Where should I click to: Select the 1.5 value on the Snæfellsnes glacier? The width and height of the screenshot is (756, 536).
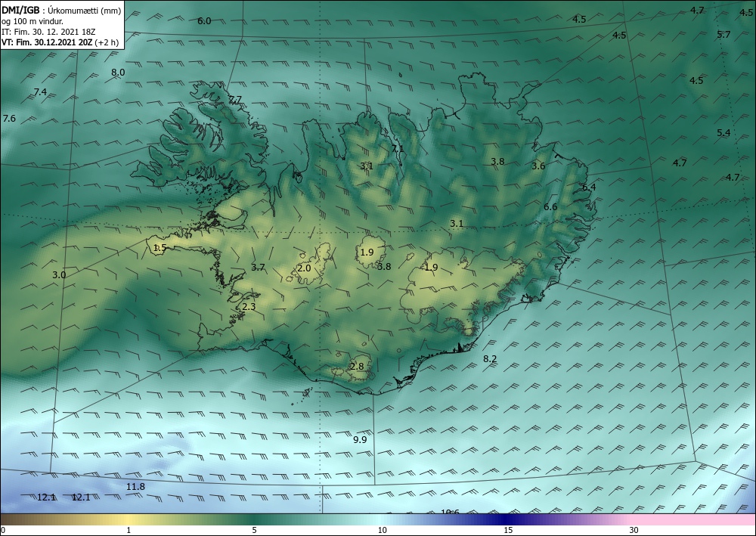(x=160, y=248)
